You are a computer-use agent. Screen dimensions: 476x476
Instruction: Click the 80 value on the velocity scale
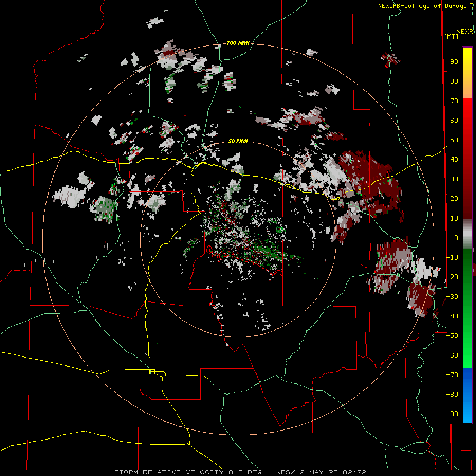pos(454,81)
